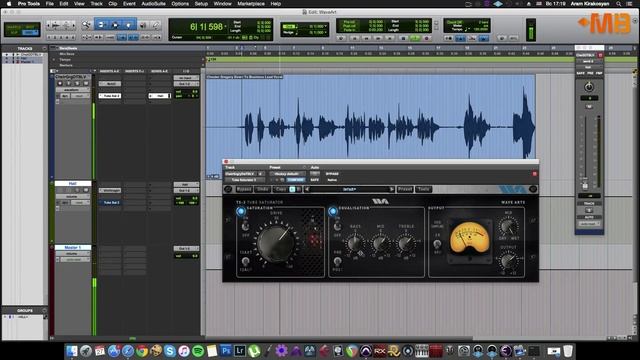The image size is (640, 360).
Task: Open Skype from the dock
Action: tap(170, 351)
